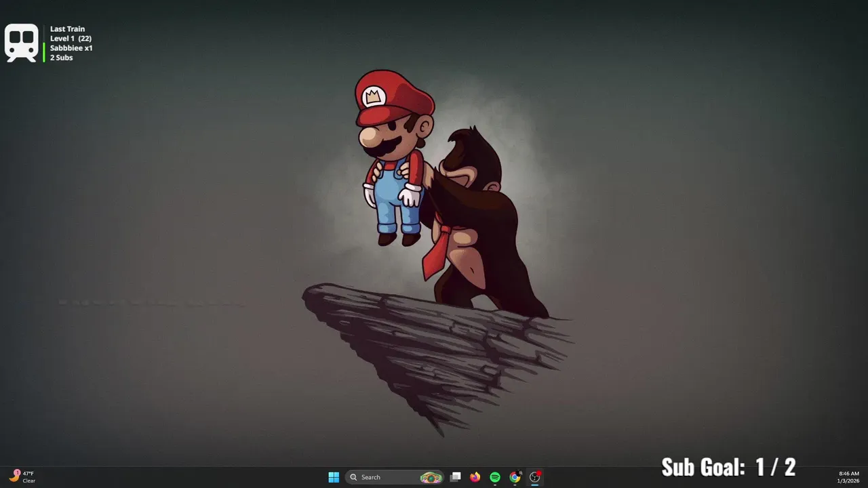Click the Sub Goal: 1 / 2 text
Image resolution: width=868 pixels, height=488 pixels.
(728, 467)
